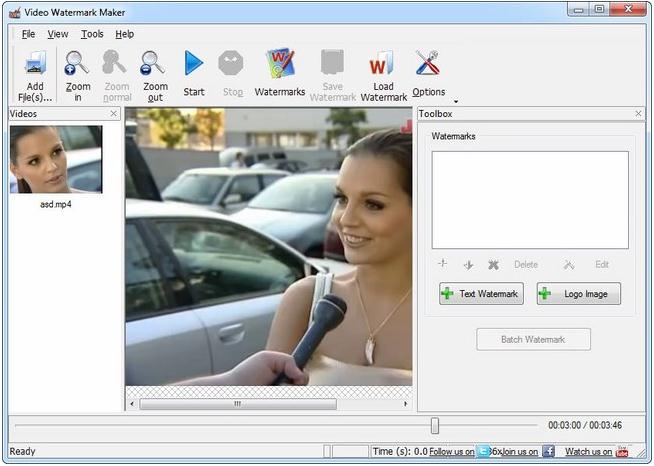Click the move watermark up icon

pyautogui.click(x=443, y=264)
